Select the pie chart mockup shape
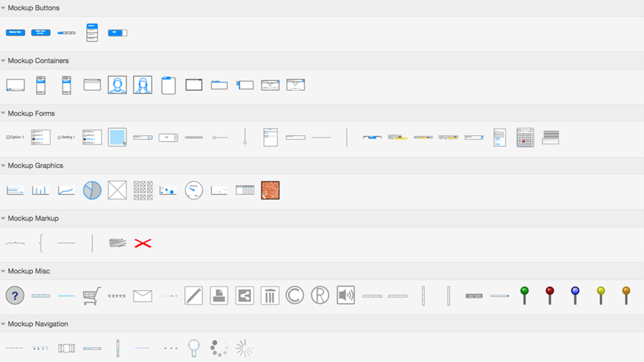 click(92, 190)
